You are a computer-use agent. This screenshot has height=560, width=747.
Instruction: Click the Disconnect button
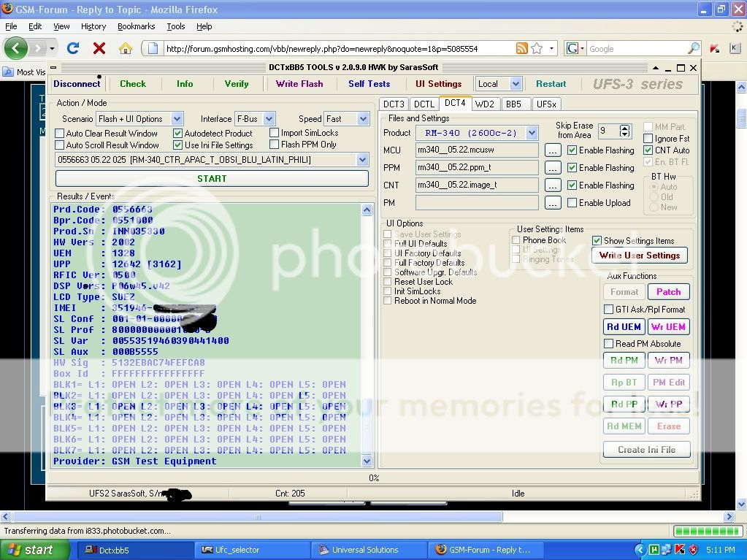point(77,84)
